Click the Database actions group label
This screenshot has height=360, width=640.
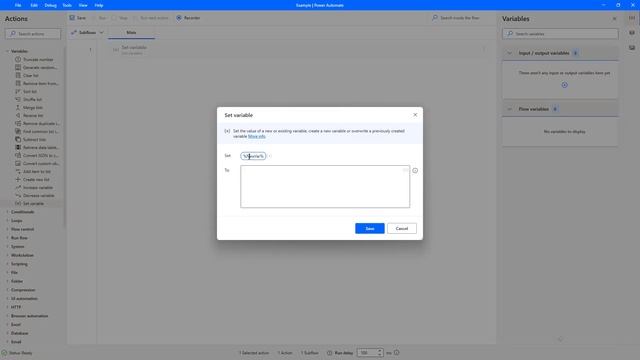[x=20, y=333]
